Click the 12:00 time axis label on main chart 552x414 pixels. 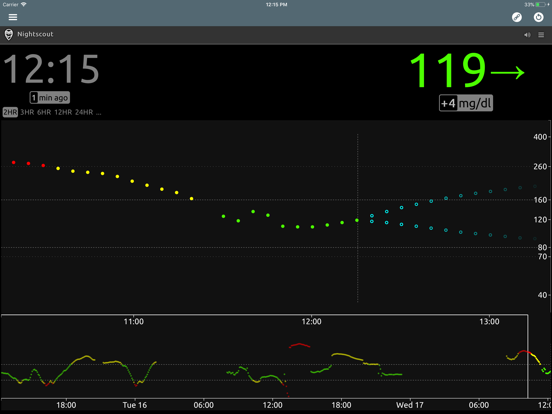[x=312, y=321]
